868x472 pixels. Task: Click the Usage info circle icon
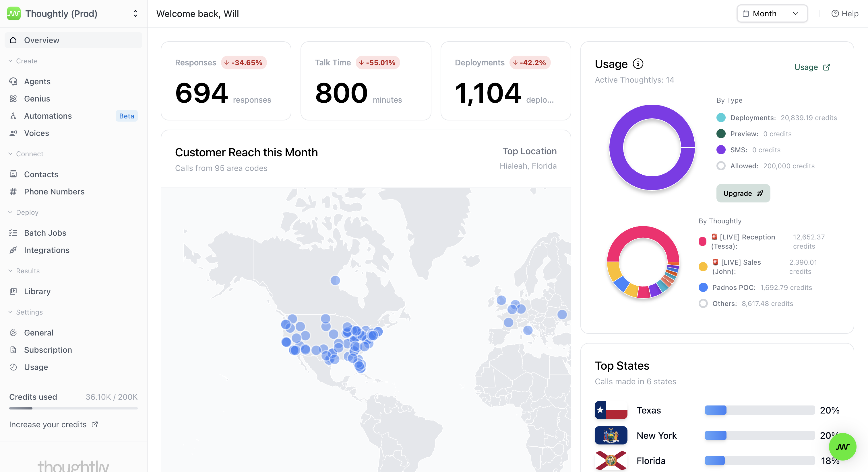click(x=638, y=64)
